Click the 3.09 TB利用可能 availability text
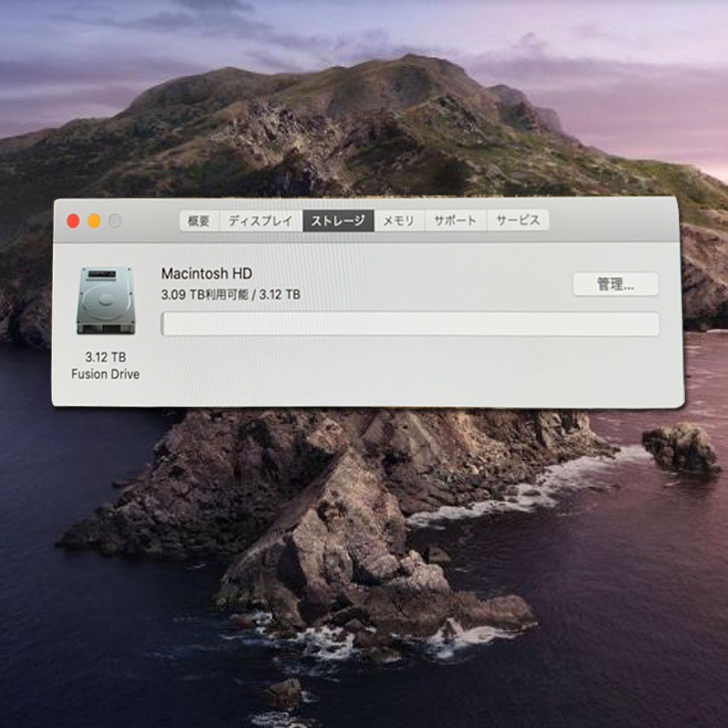The image size is (728, 728). (x=205, y=295)
